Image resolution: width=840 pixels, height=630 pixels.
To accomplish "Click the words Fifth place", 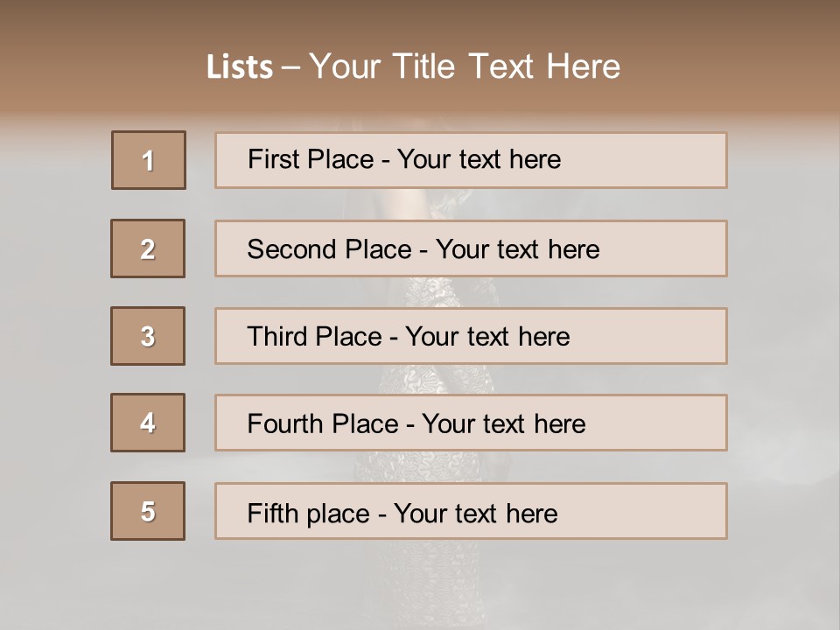I will (309, 514).
